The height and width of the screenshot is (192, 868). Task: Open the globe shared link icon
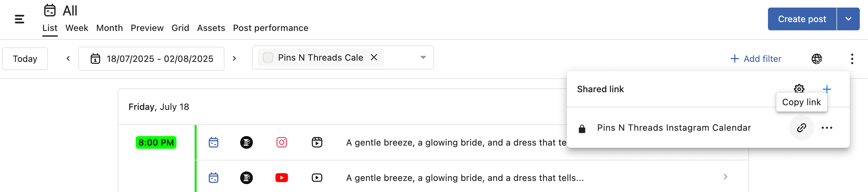point(816,59)
